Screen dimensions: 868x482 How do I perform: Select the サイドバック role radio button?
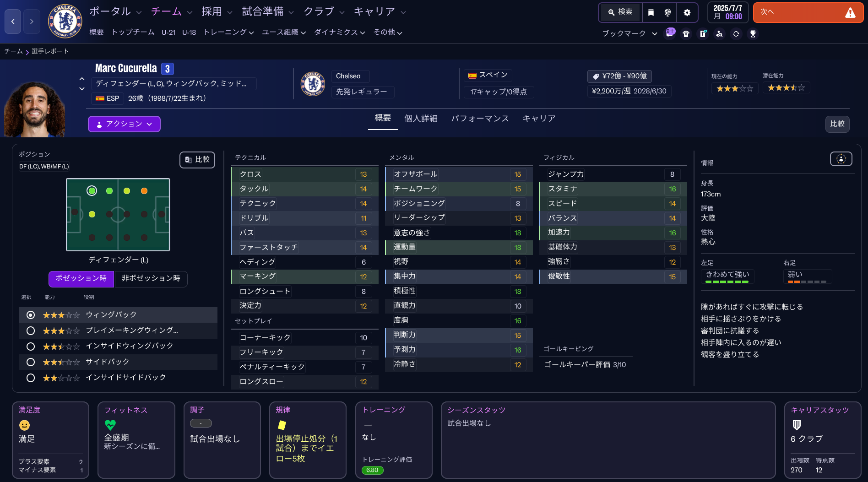tap(31, 362)
